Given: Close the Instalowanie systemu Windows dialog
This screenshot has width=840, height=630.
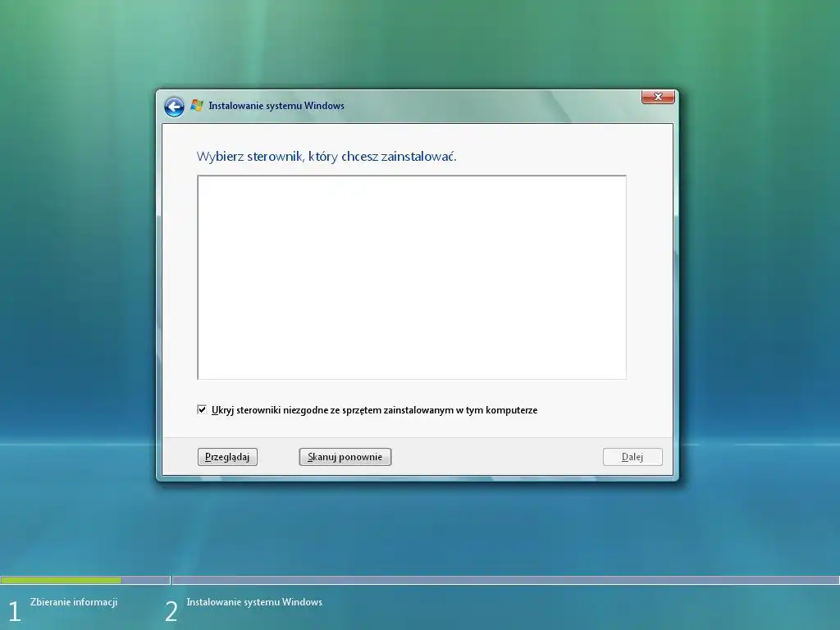Looking at the screenshot, I should [658, 97].
